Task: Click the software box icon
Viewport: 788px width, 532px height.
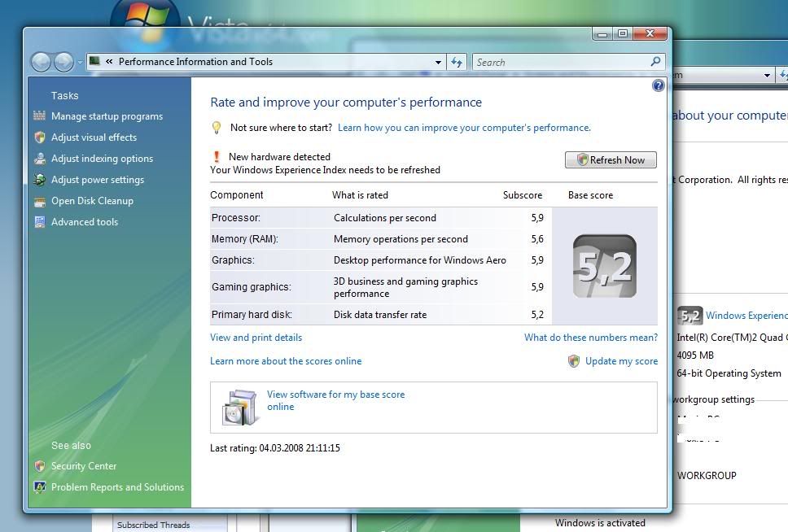Action: click(x=239, y=408)
